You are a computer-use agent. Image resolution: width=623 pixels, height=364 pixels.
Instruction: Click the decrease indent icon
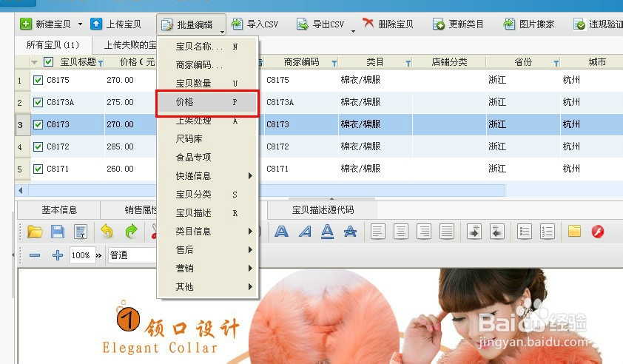pyautogui.click(x=497, y=232)
